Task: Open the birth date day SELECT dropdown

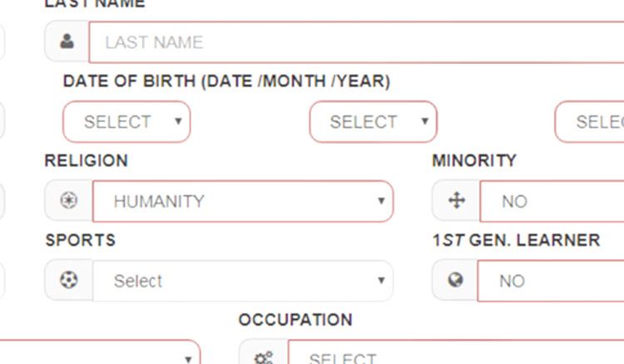Action: (x=126, y=121)
